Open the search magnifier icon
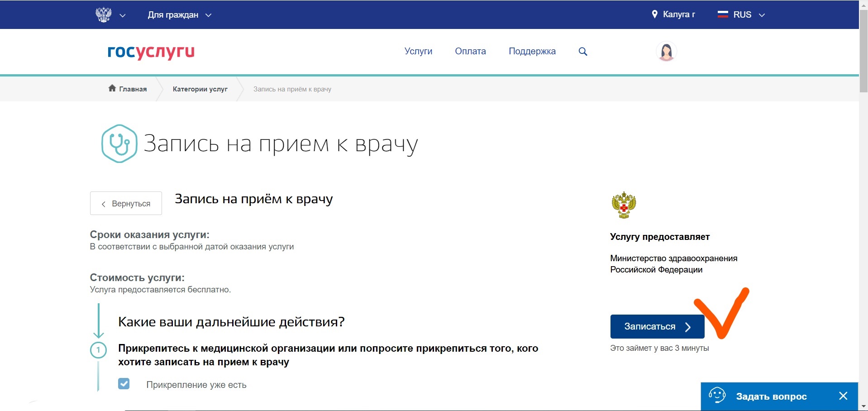Screen dimensions: 868x411 [583, 52]
